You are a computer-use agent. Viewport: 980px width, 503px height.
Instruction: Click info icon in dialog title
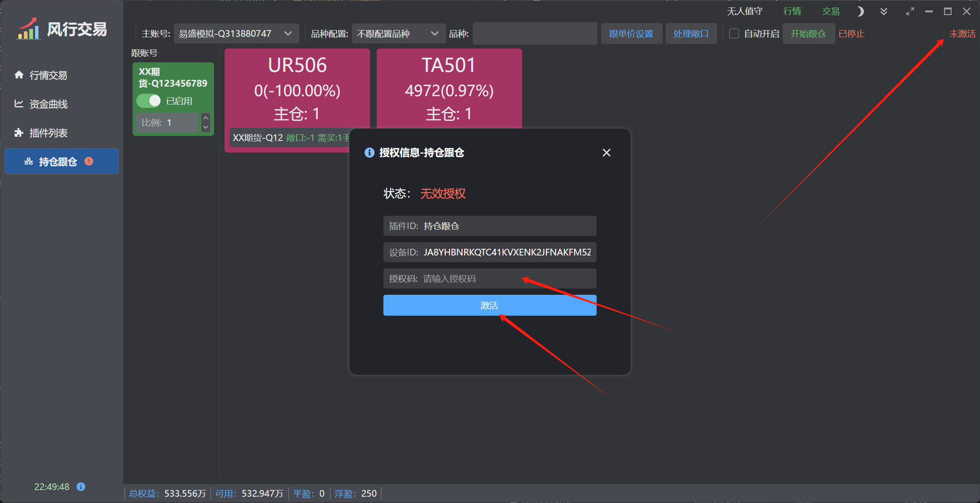369,153
